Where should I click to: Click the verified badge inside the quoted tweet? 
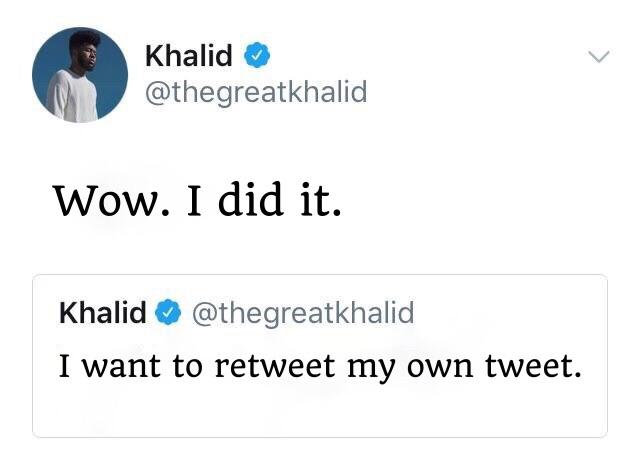tap(169, 314)
